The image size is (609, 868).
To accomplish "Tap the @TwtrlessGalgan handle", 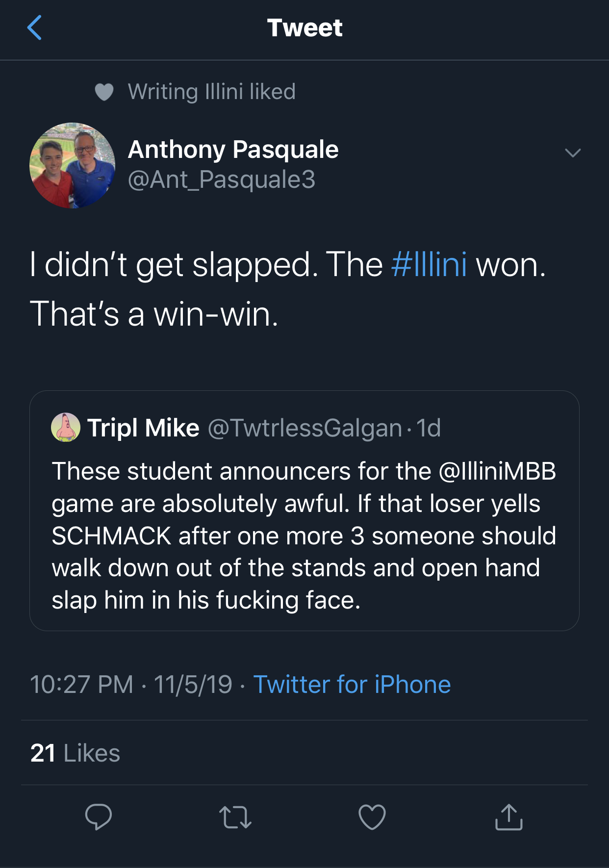I will tap(305, 428).
